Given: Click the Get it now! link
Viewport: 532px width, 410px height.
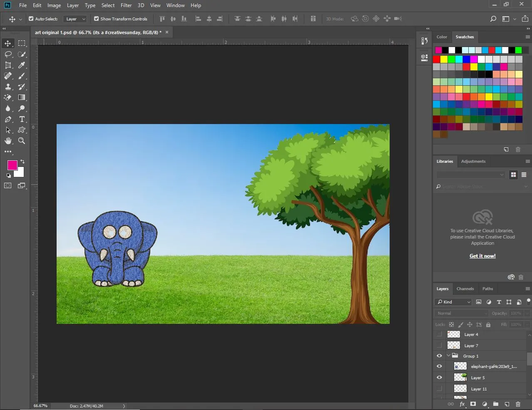Looking at the screenshot, I should pos(482,256).
